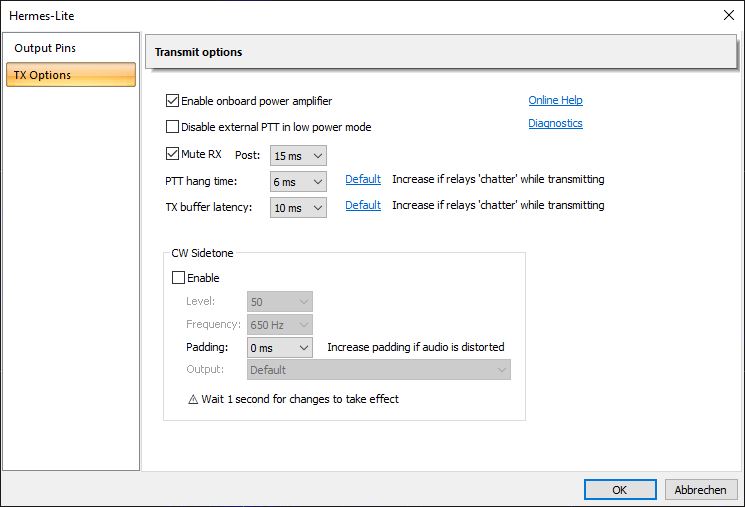Click Default link beside TX buffer latency
The height and width of the screenshot is (507, 745).
tap(363, 205)
